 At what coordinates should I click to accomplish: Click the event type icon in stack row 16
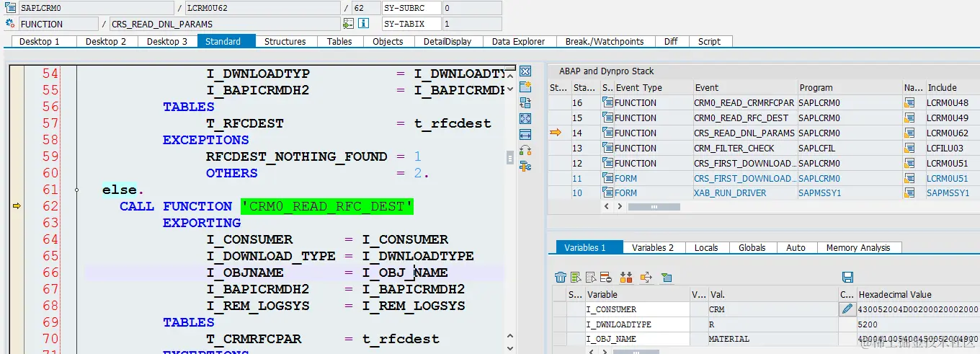click(608, 103)
